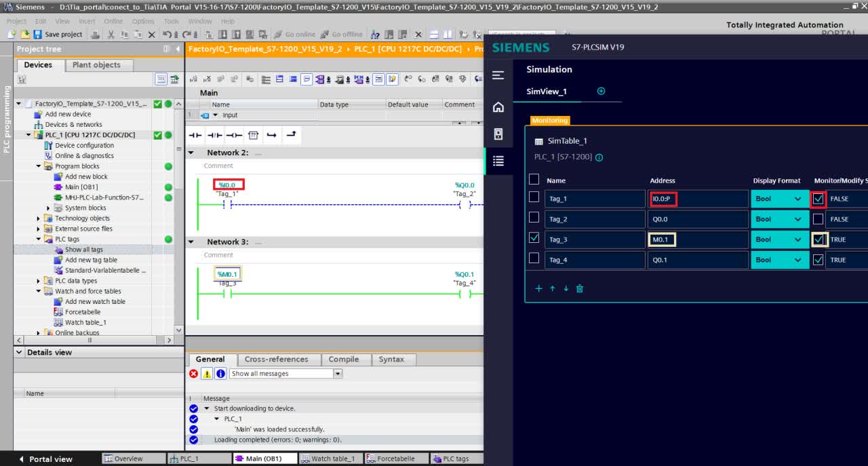Collapse Network 3 with its triangle
The width and height of the screenshot is (868, 466).
[x=191, y=241]
